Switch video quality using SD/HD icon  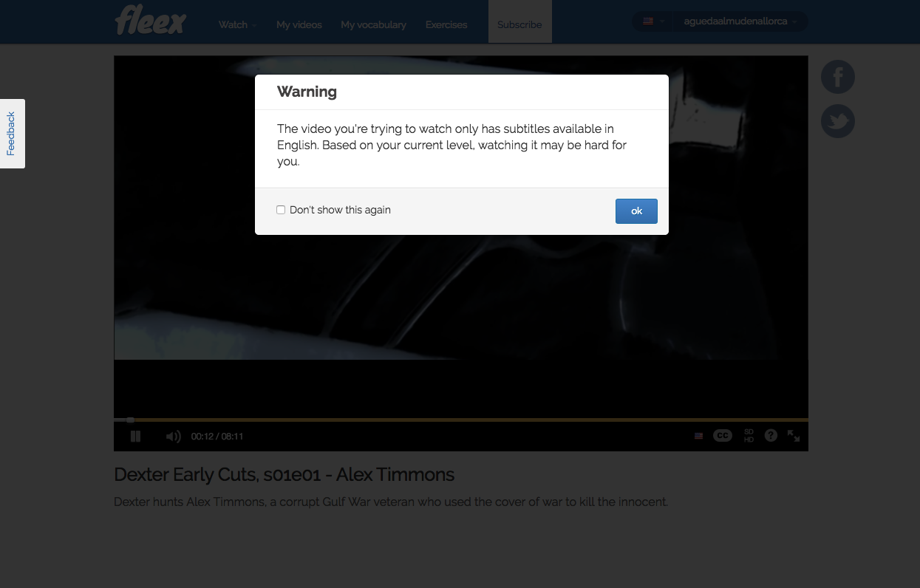coord(749,436)
